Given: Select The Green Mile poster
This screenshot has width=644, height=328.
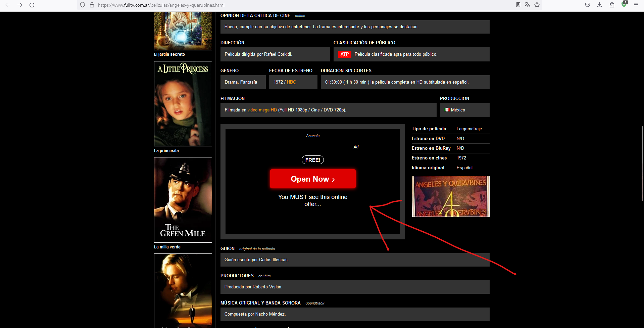Looking at the screenshot, I should pyautogui.click(x=183, y=200).
